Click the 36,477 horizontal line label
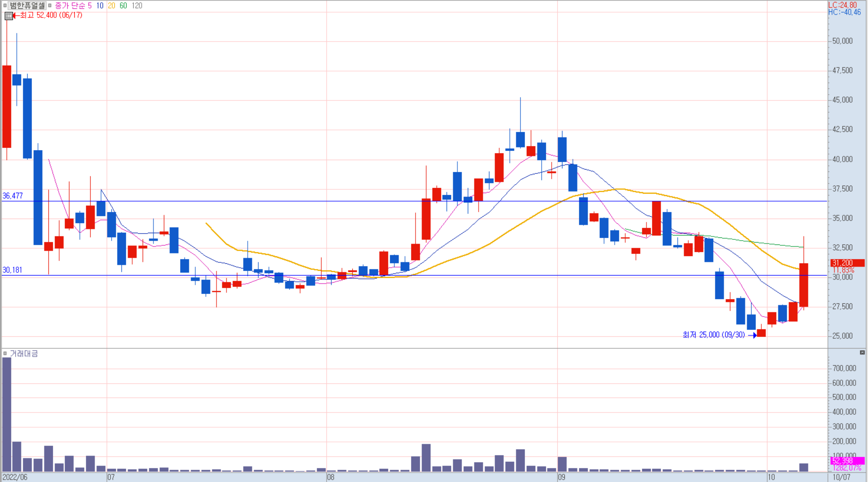868x482 pixels. click(x=12, y=196)
